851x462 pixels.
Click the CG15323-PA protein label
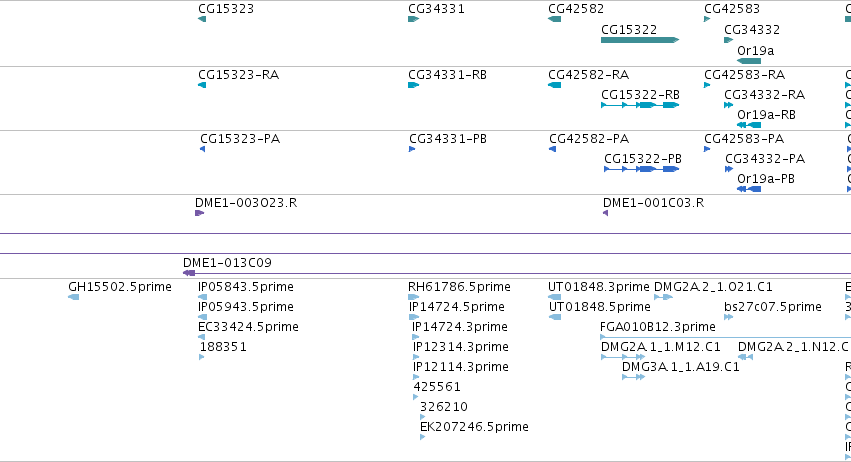point(240,138)
